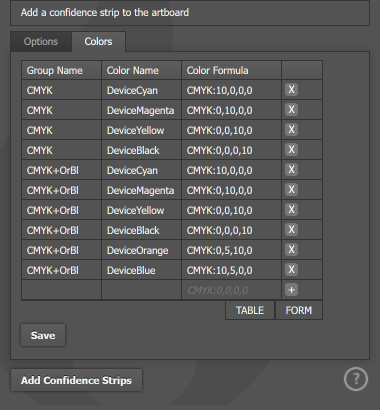Click the DeviceOrange color name cell
The width and height of the screenshot is (380, 410).
(141, 250)
